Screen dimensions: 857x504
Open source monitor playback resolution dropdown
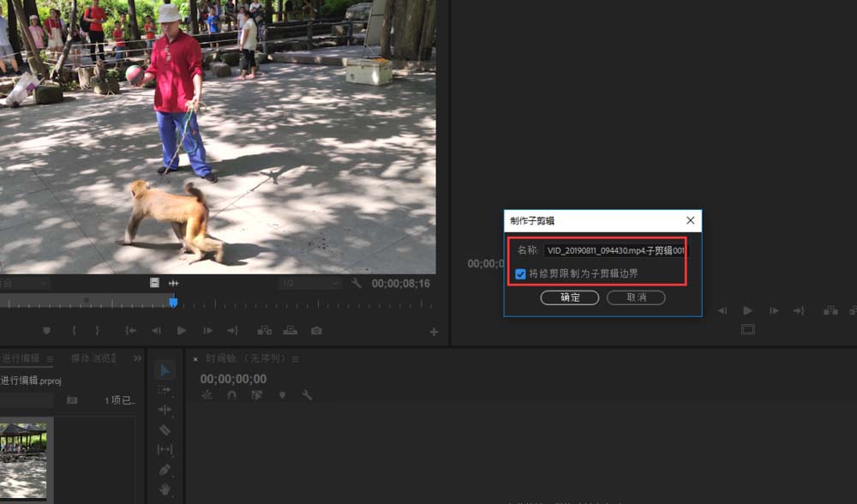coord(309,284)
